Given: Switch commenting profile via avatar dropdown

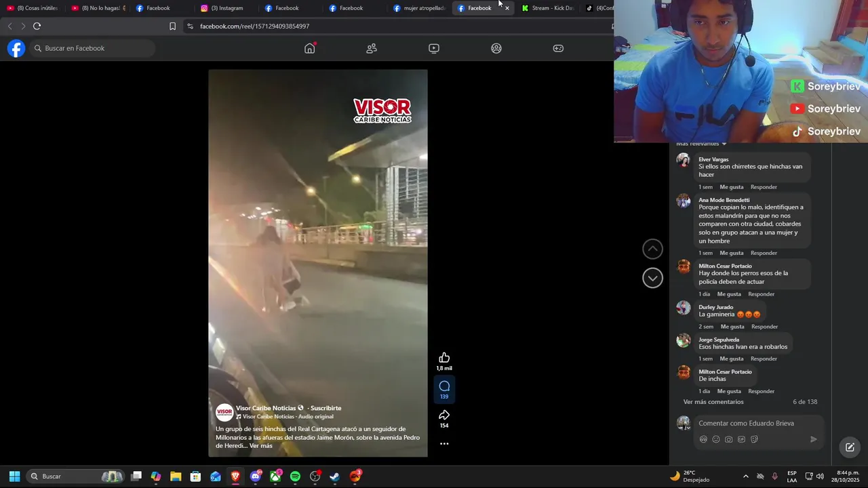Looking at the screenshot, I should [x=684, y=423].
